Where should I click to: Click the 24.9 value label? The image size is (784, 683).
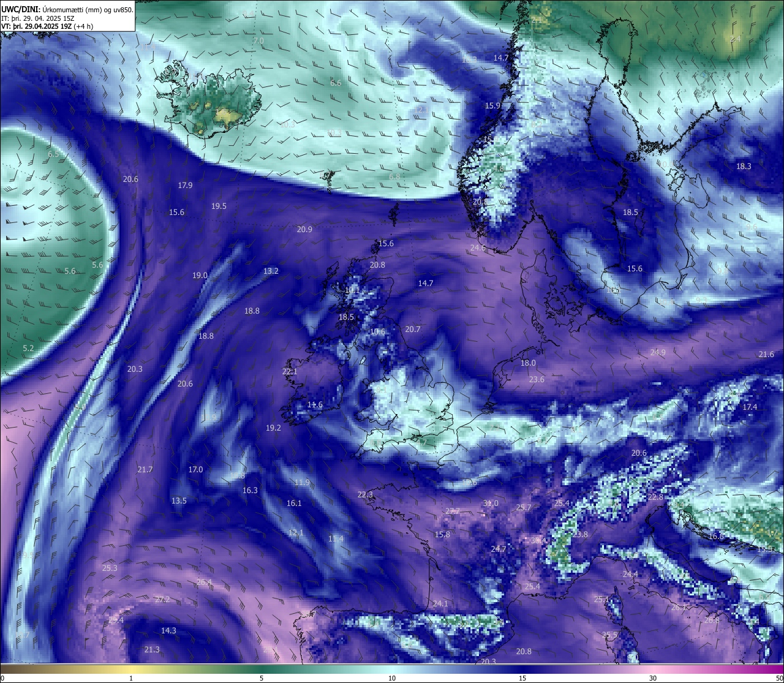click(x=658, y=352)
